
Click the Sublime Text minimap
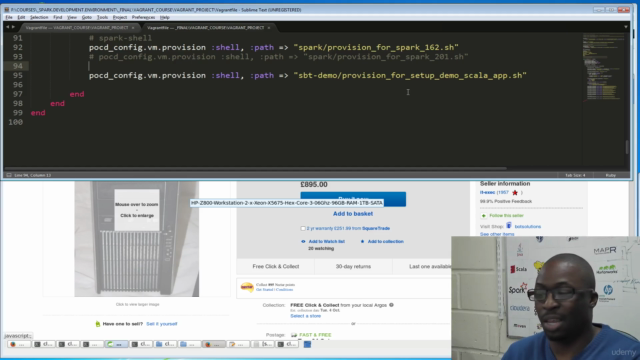tap(603, 67)
